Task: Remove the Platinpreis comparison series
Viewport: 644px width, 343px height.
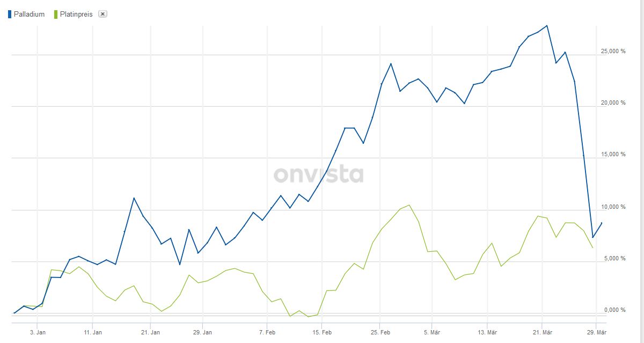Action: (x=103, y=14)
